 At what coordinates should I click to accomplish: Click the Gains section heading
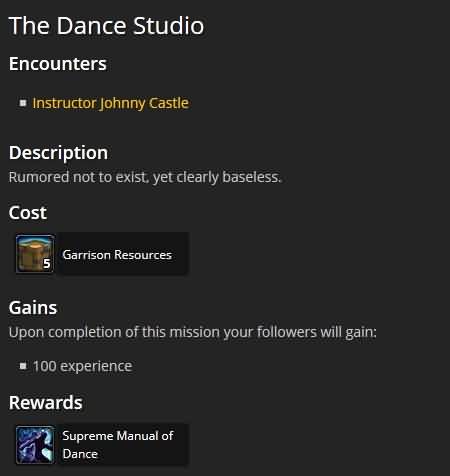tap(33, 308)
